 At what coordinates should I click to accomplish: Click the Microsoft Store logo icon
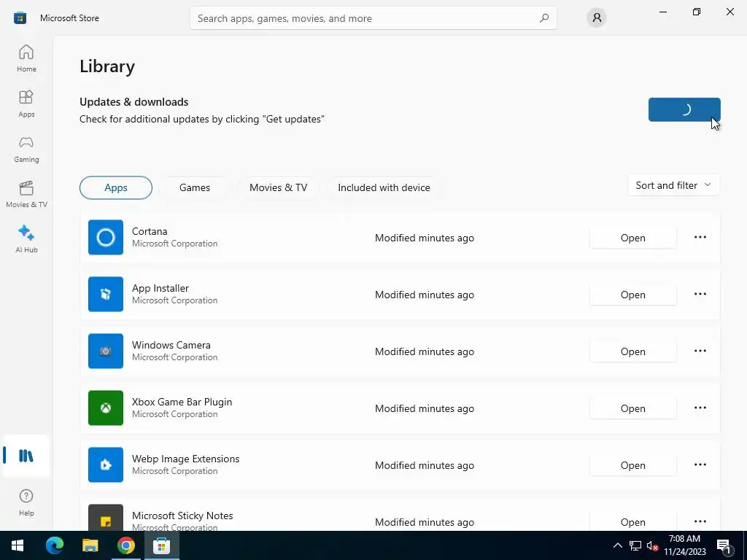point(20,18)
